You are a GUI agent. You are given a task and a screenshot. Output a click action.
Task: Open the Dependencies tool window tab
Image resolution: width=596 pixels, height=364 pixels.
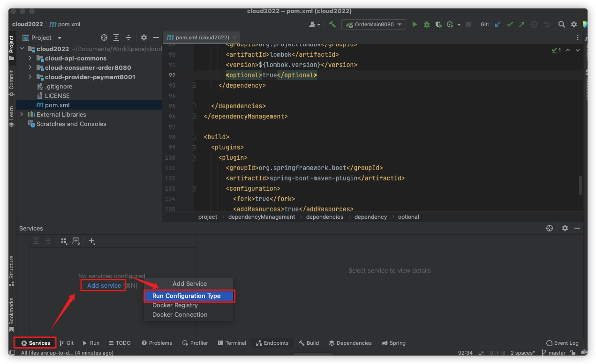[x=350, y=343]
